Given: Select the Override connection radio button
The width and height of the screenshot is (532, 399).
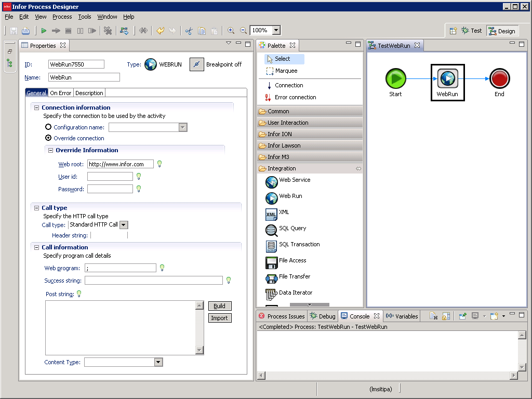Looking at the screenshot, I should pyautogui.click(x=48, y=138).
